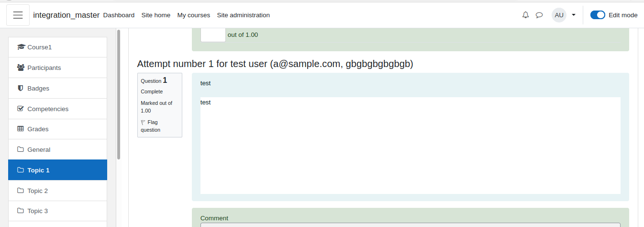Open the Topic 2 section

(x=57, y=191)
